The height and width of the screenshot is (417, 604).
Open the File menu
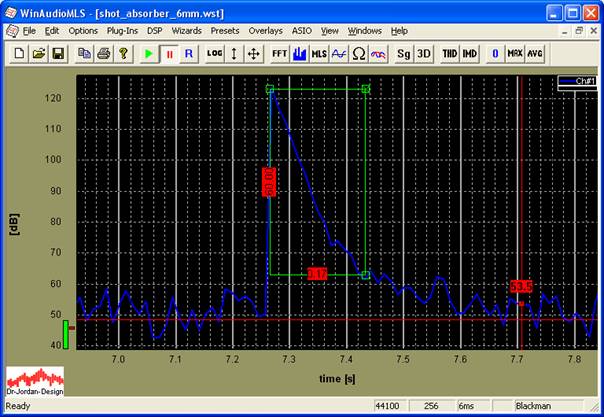pos(29,31)
